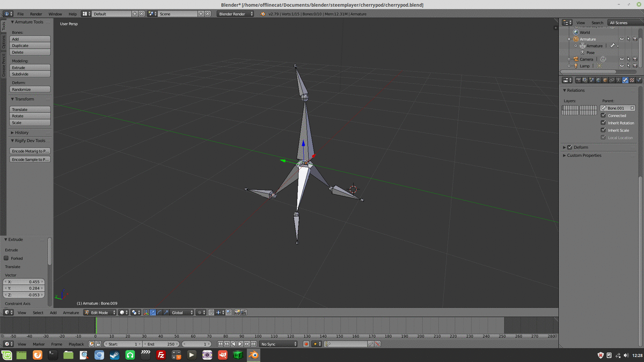Click Steam icon in the taskbar
644x362 pixels.
point(114,355)
